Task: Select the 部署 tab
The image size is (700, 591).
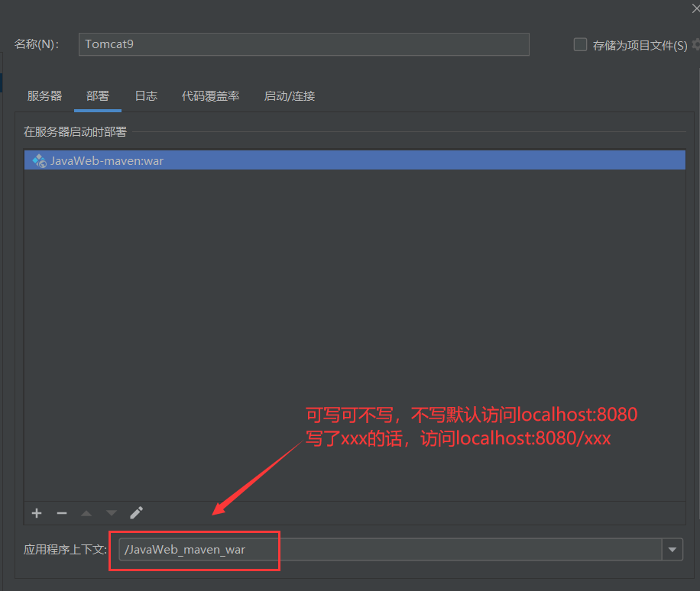Action: (x=98, y=96)
